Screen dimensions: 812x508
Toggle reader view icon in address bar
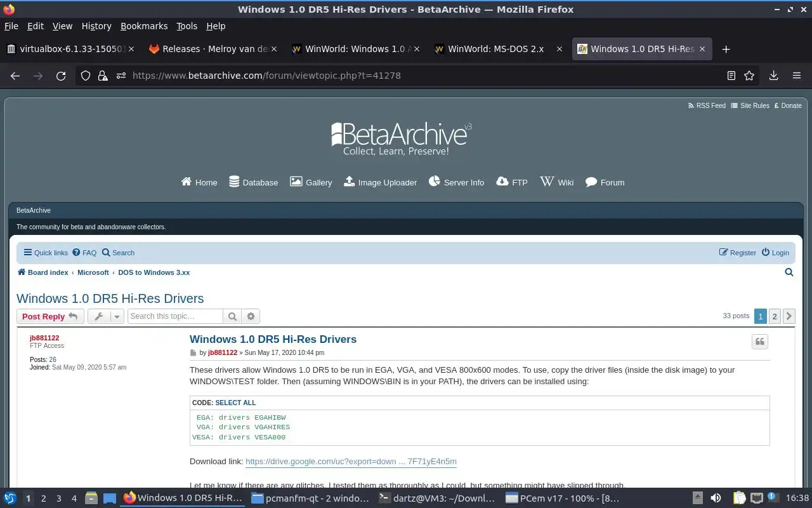point(731,76)
